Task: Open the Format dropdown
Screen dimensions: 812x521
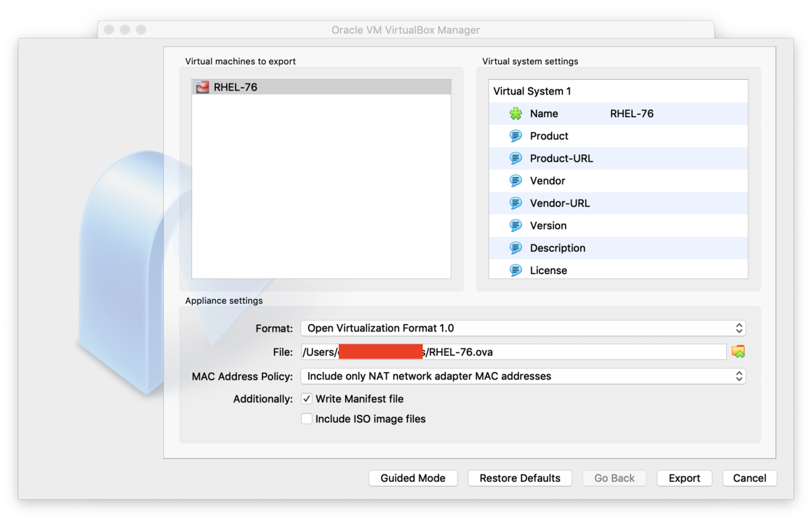Action: [523, 328]
